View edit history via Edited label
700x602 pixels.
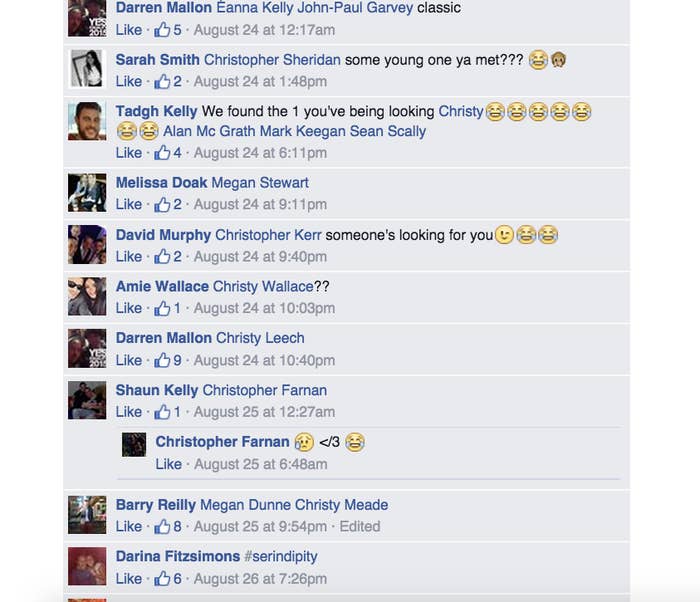tap(360, 527)
